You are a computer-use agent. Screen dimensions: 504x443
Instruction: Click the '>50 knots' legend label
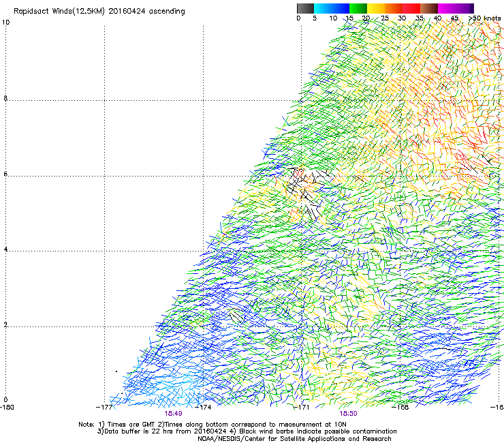484,18
